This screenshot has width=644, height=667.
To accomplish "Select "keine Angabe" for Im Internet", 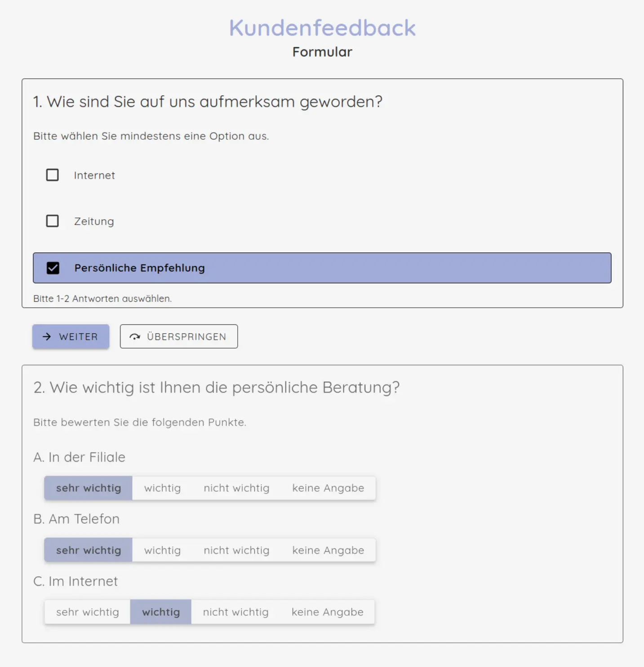I will 327,612.
